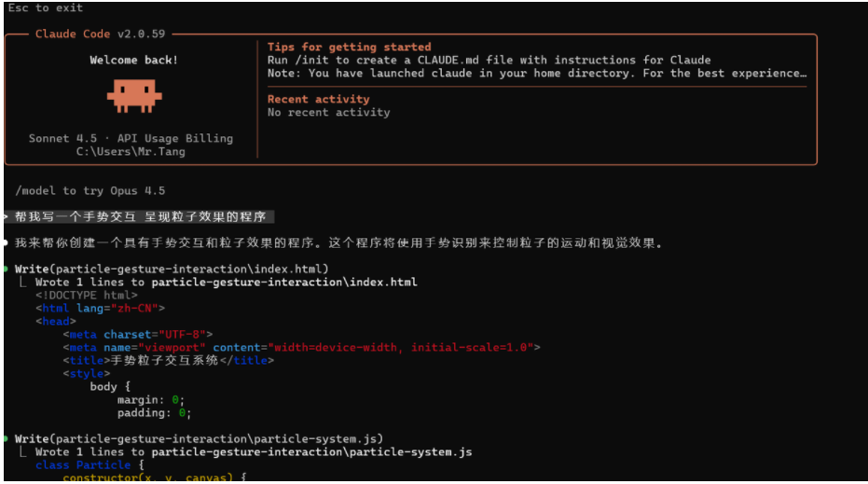Click the 'Write(particle-gesture-interaction\index.html)' tool call line
868x484 pixels.
172,269
